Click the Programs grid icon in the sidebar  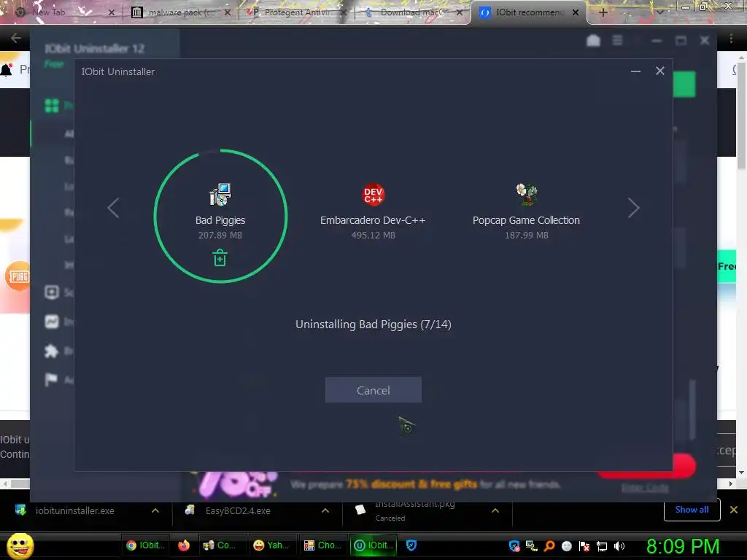tap(52, 105)
